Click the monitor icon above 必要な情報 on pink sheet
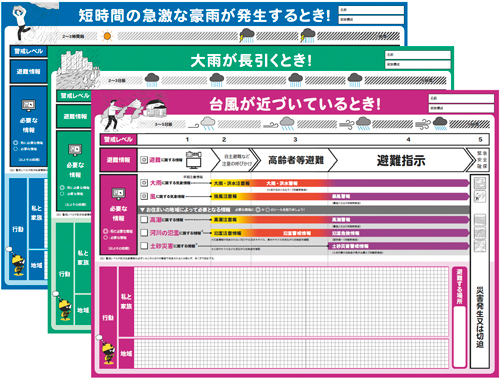The image size is (500, 379). [x=118, y=193]
